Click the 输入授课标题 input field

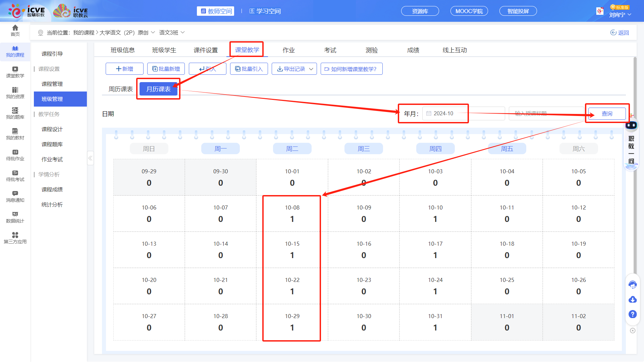547,113
